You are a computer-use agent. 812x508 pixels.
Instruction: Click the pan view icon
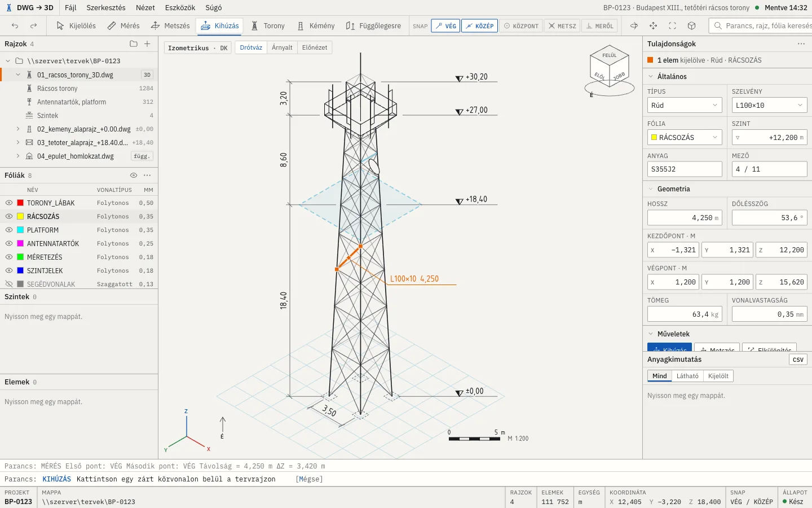[654, 26]
